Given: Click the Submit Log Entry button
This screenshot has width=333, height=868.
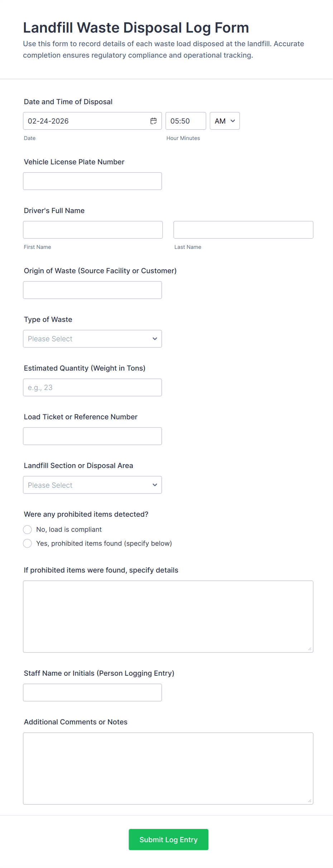Looking at the screenshot, I should 168,839.
